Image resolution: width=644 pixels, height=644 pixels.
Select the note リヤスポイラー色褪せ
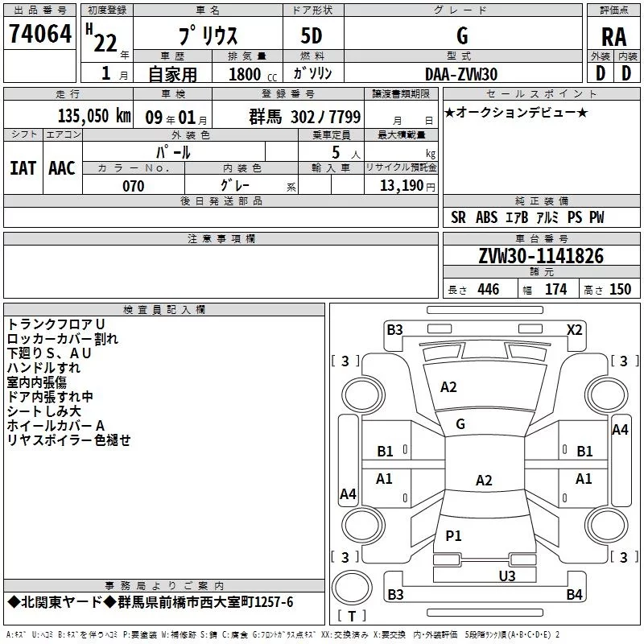click(x=69, y=440)
